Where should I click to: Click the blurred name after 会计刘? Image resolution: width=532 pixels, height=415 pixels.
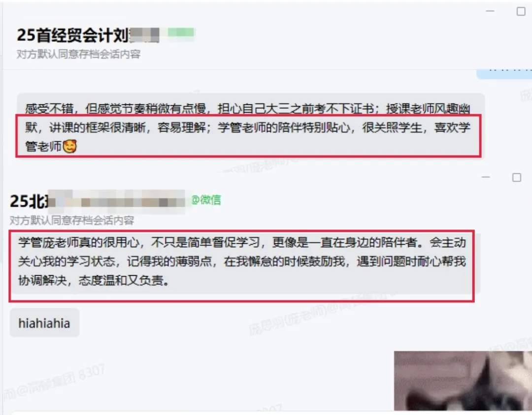click(x=144, y=35)
